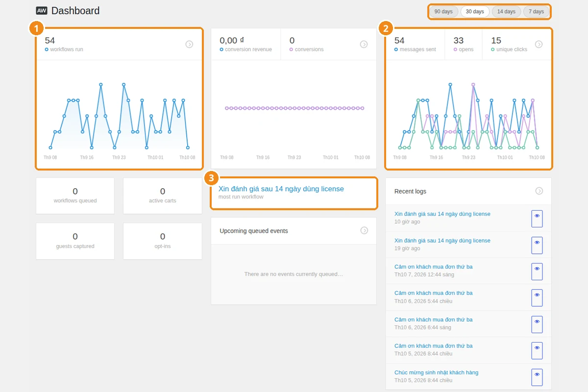Image resolution: width=588 pixels, height=392 pixels.
Task: Open the most run workflow link
Action: tap(281, 189)
